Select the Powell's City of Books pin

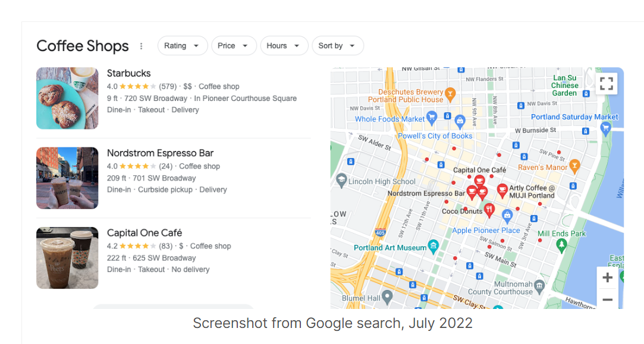(x=460, y=122)
